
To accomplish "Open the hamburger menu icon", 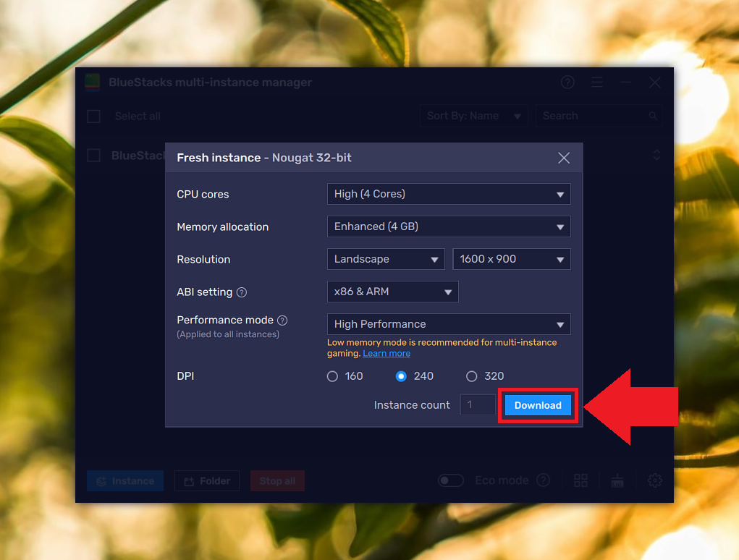I will point(597,82).
